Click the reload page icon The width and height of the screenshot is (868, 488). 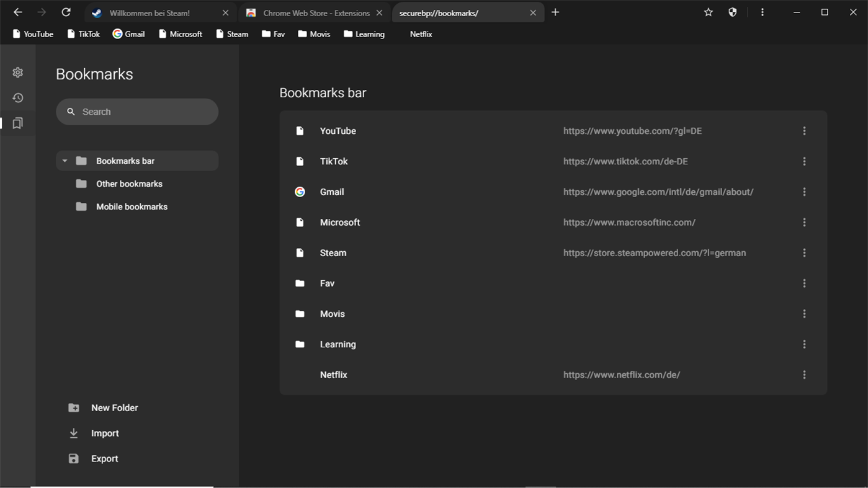[66, 12]
